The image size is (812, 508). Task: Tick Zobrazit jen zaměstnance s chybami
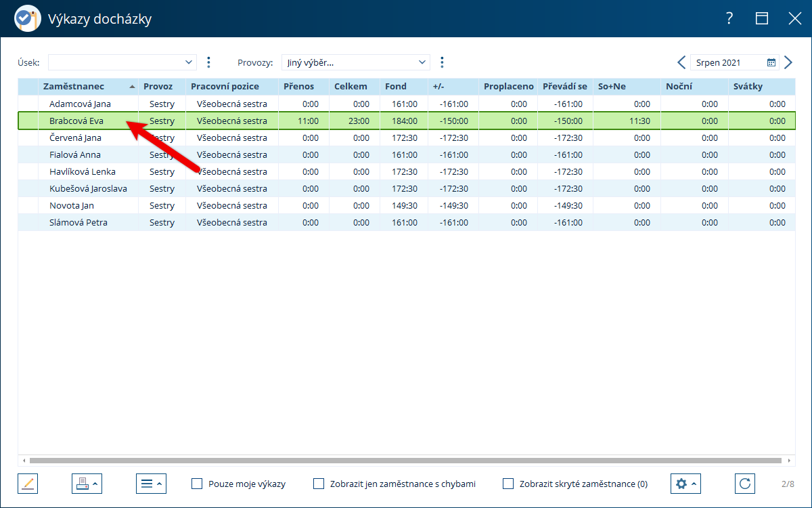319,484
